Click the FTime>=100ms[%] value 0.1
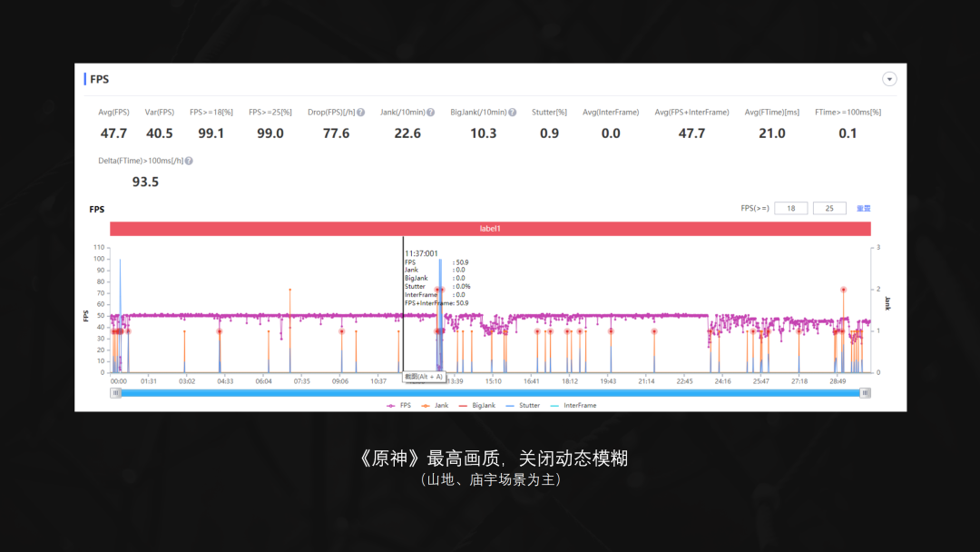The width and height of the screenshot is (980, 552). pyautogui.click(x=848, y=133)
